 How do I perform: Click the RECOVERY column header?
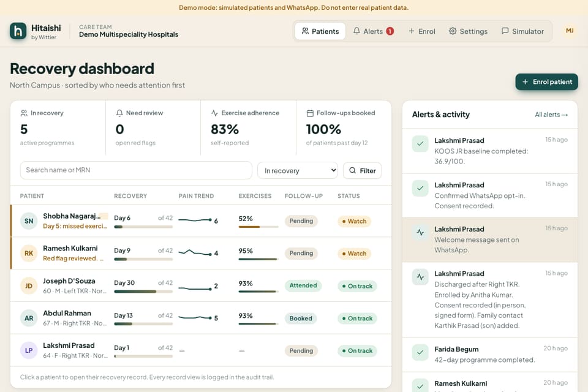[x=130, y=196]
